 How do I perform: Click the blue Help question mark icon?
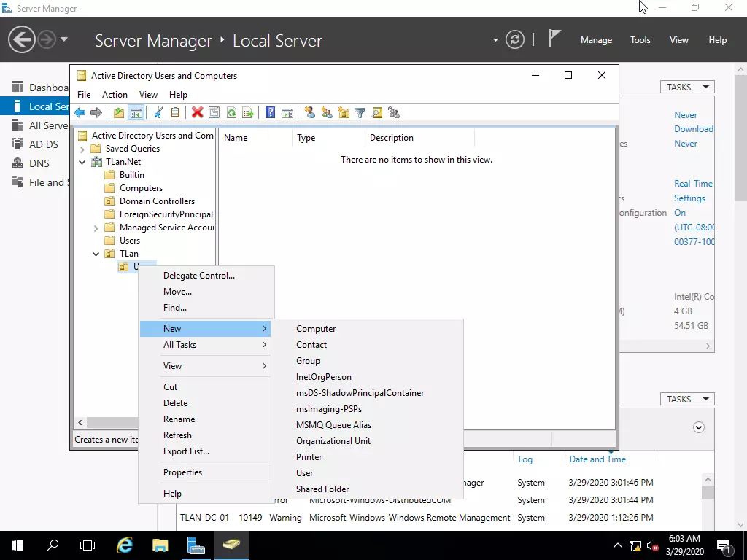coord(270,113)
